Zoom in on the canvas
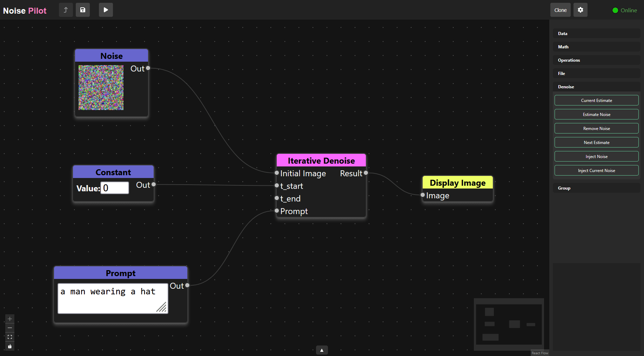This screenshot has height=356, width=644. pyautogui.click(x=9, y=319)
